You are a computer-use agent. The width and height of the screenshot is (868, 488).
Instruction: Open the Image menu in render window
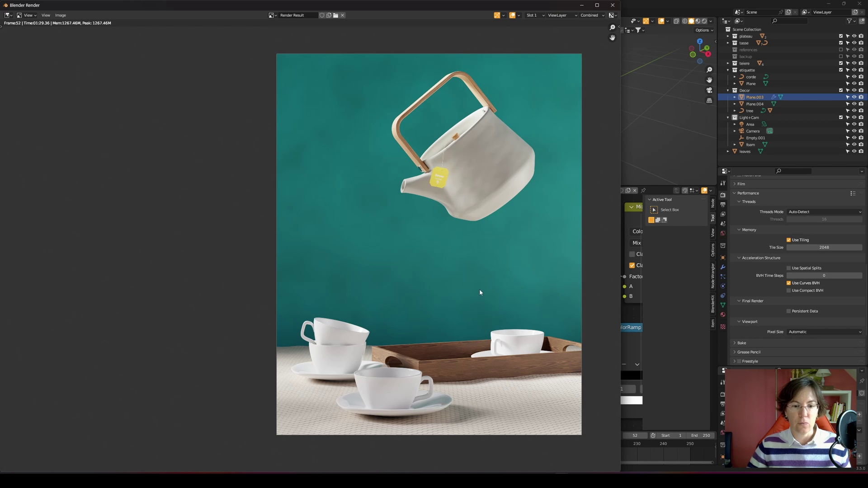pyautogui.click(x=60, y=15)
